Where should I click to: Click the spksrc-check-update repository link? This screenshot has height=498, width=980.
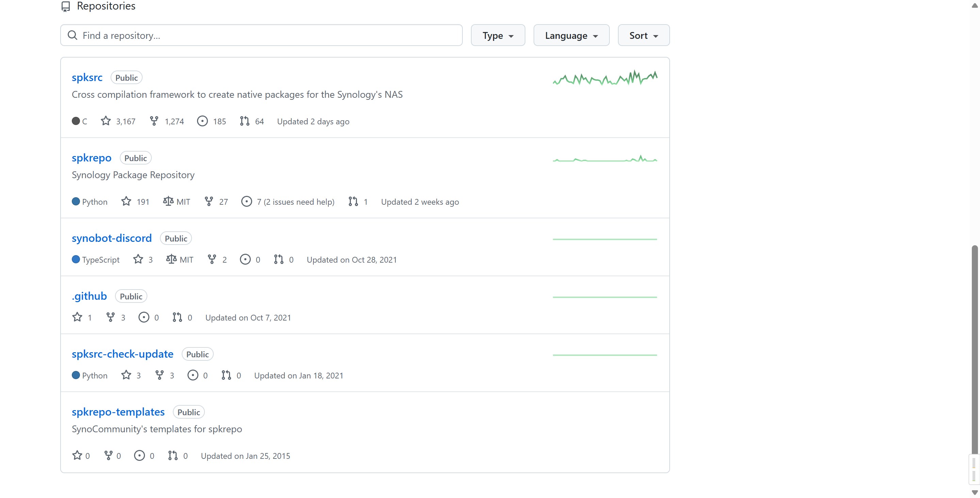click(122, 354)
